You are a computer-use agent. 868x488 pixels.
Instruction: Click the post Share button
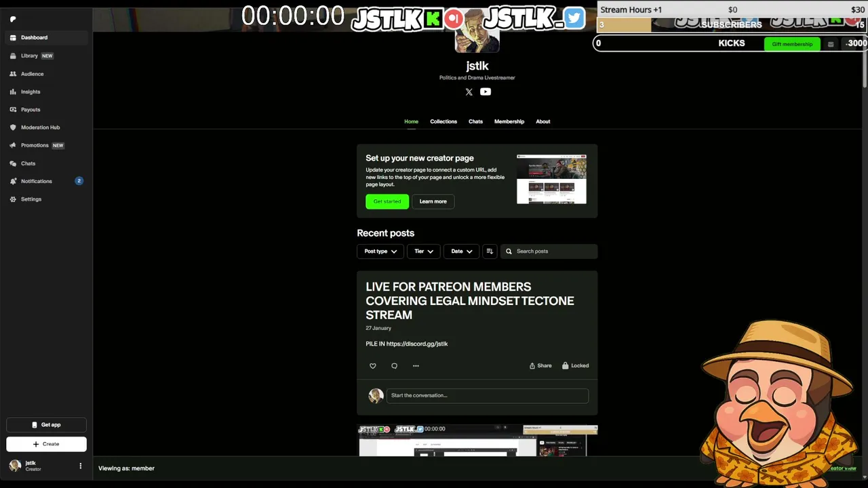(540, 365)
